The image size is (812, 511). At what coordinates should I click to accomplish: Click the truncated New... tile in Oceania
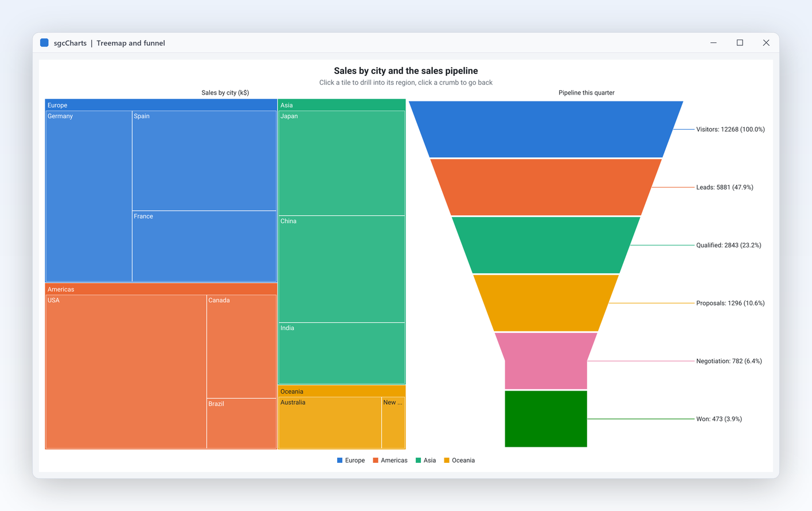[393, 423]
